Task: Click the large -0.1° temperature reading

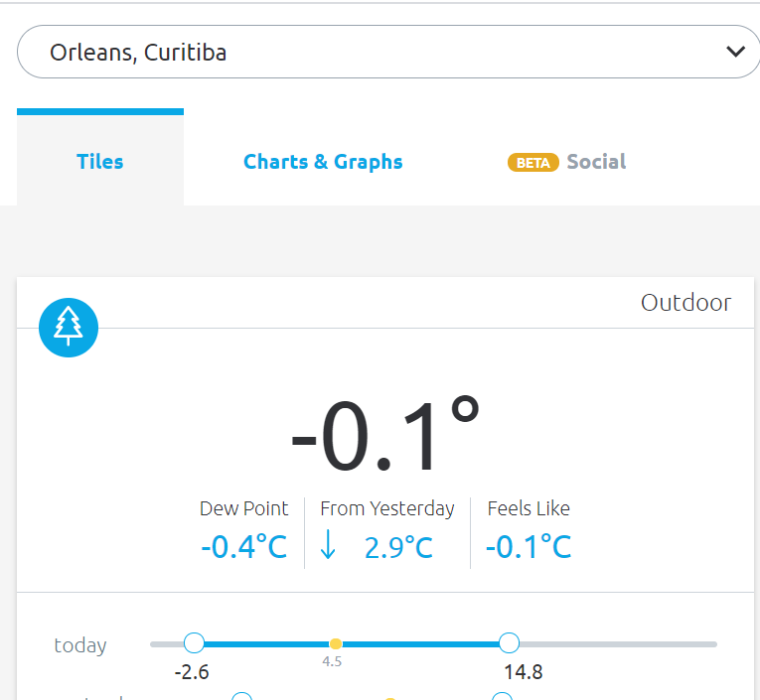Action: point(385,437)
